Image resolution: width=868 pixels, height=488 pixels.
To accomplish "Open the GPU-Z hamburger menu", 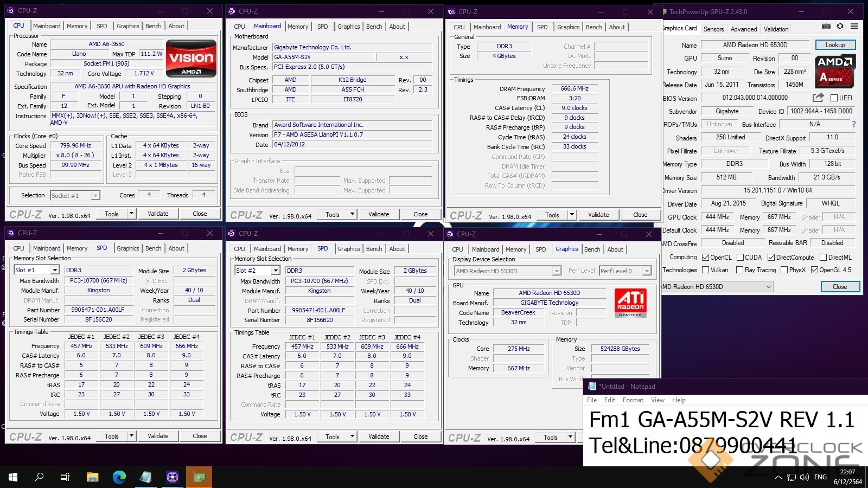I will (x=854, y=26).
